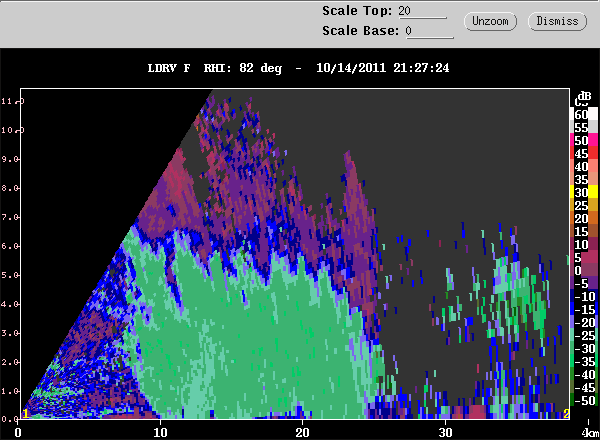Click the Dismiss button

pos(557,21)
